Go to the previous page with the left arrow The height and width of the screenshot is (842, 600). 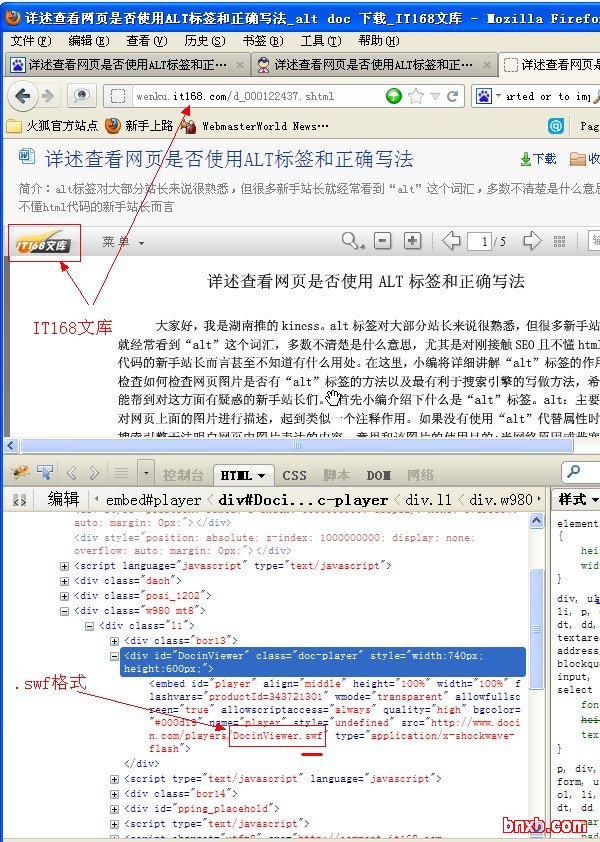[451, 241]
